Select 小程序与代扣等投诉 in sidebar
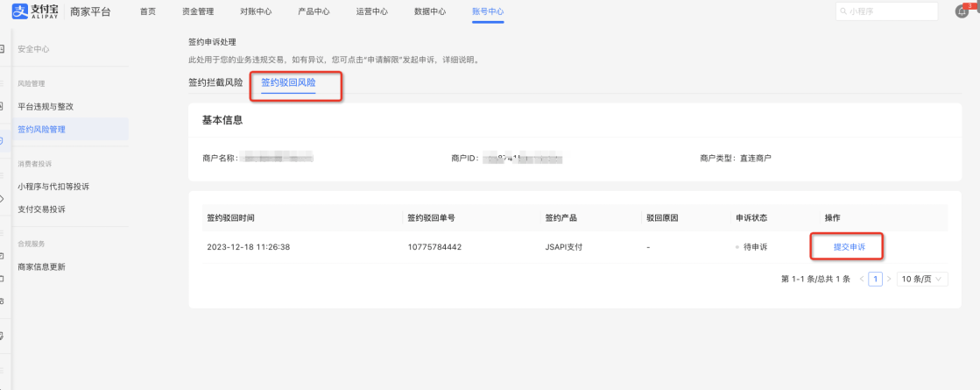 53,187
